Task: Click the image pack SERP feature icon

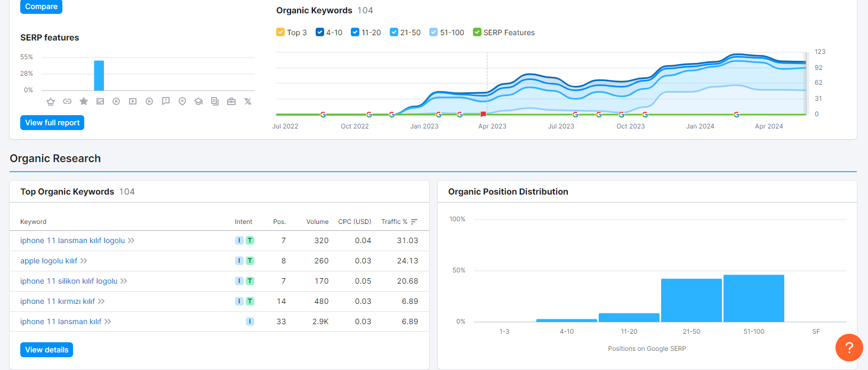Action: tap(100, 101)
